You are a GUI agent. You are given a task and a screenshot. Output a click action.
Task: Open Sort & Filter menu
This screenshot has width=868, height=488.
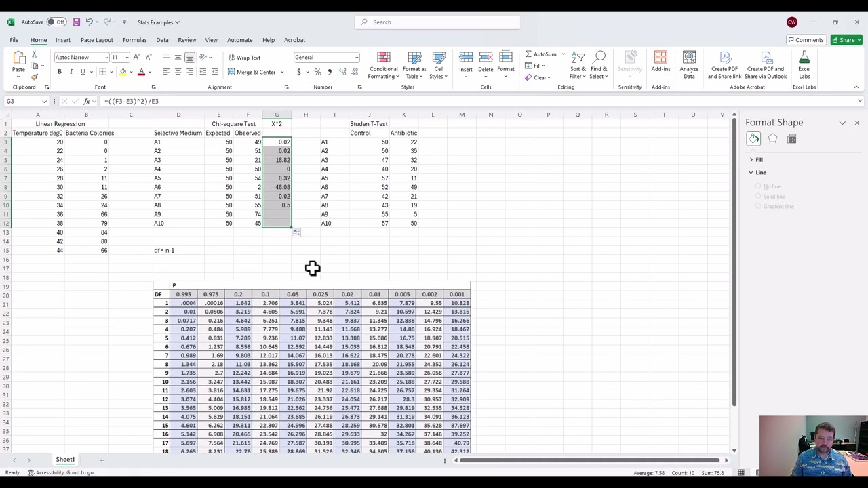click(578, 66)
